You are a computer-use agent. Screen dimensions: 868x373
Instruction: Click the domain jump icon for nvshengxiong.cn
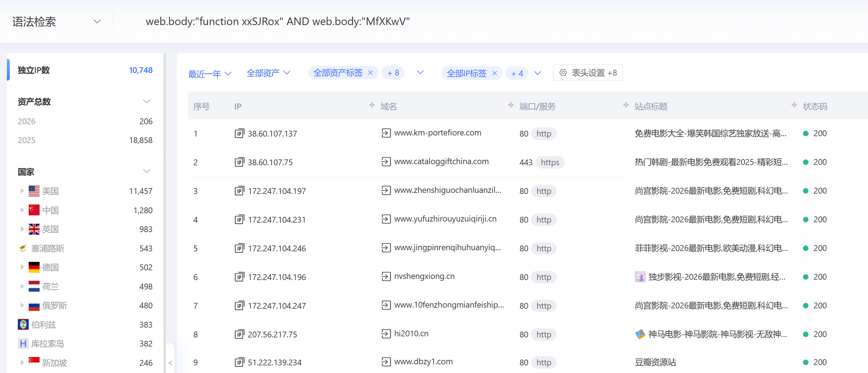click(386, 276)
